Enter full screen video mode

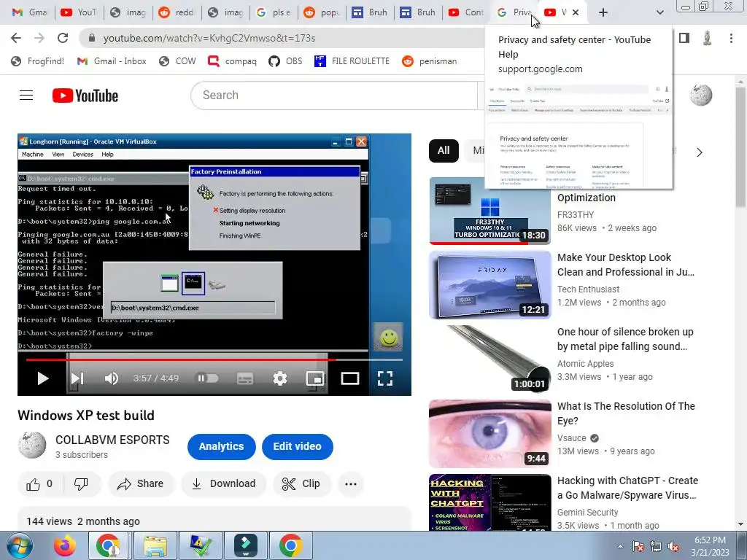coord(385,378)
